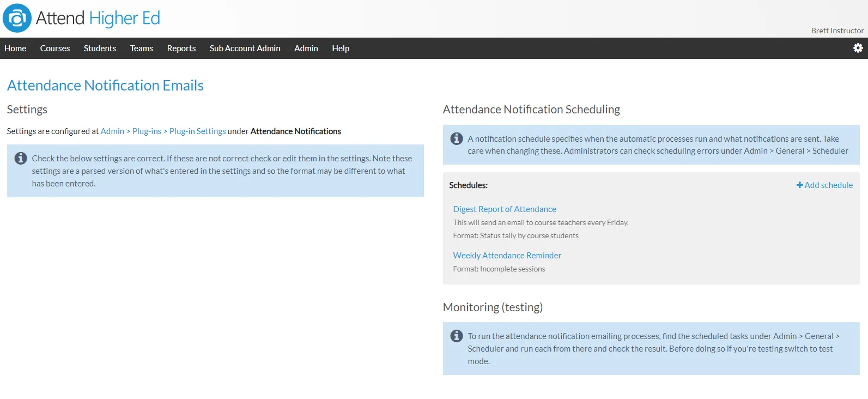Open the Students menu

pyautogui.click(x=100, y=48)
